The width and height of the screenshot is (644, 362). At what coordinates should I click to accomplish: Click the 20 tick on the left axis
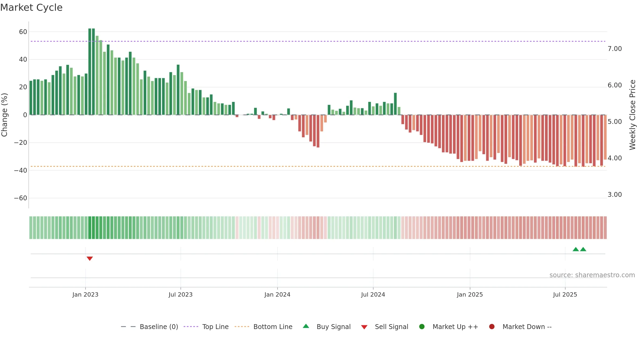23,87
